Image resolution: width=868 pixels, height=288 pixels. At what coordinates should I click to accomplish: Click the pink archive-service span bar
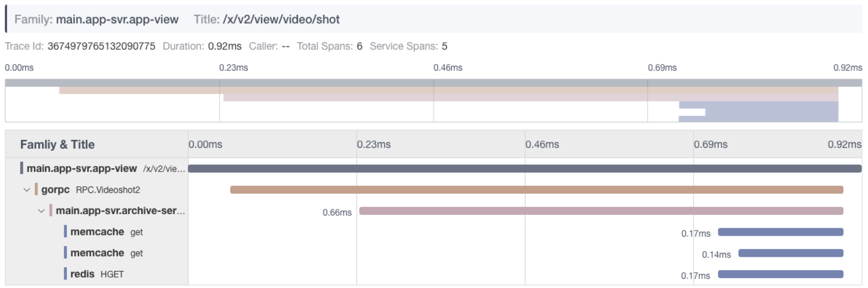(601, 211)
